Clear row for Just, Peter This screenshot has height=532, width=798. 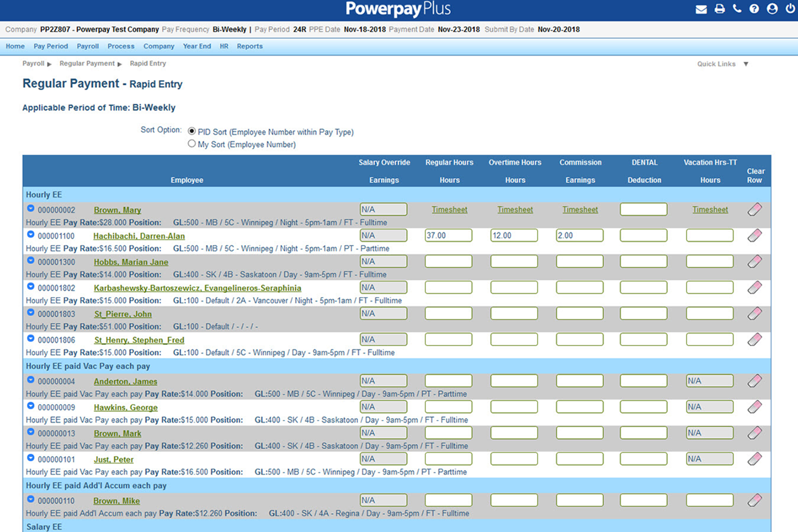click(754, 459)
